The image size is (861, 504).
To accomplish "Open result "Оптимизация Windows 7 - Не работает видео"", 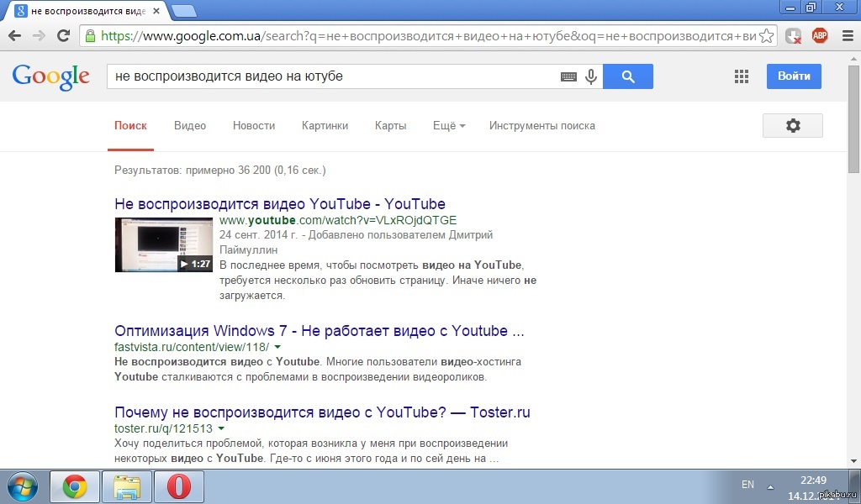I will tap(320, 331).
